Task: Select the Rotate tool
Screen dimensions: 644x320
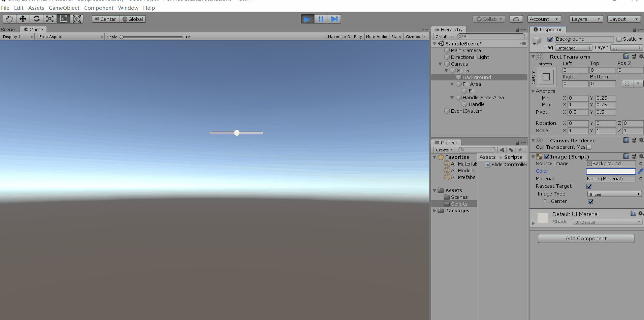Action: (x=36, y=19)
